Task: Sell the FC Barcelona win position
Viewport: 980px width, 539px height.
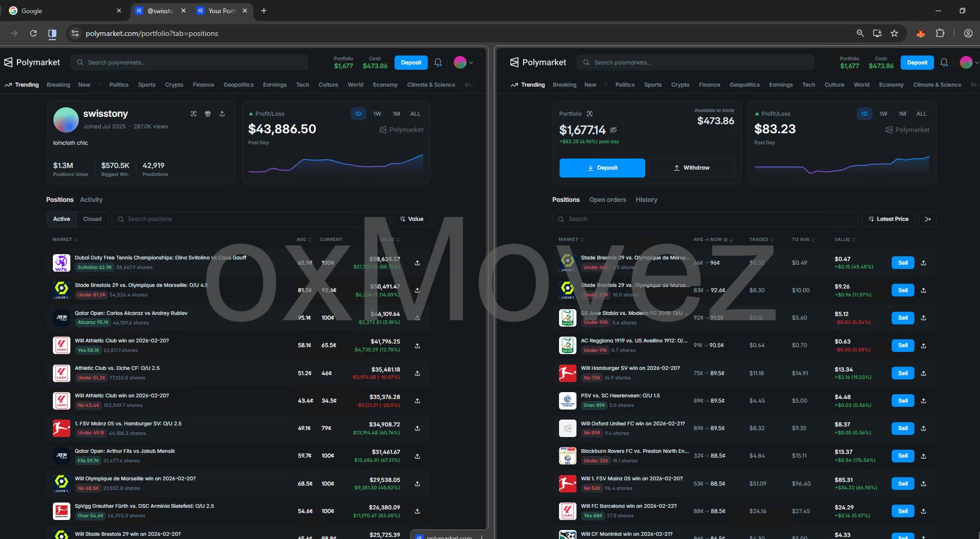Action: 903,511
